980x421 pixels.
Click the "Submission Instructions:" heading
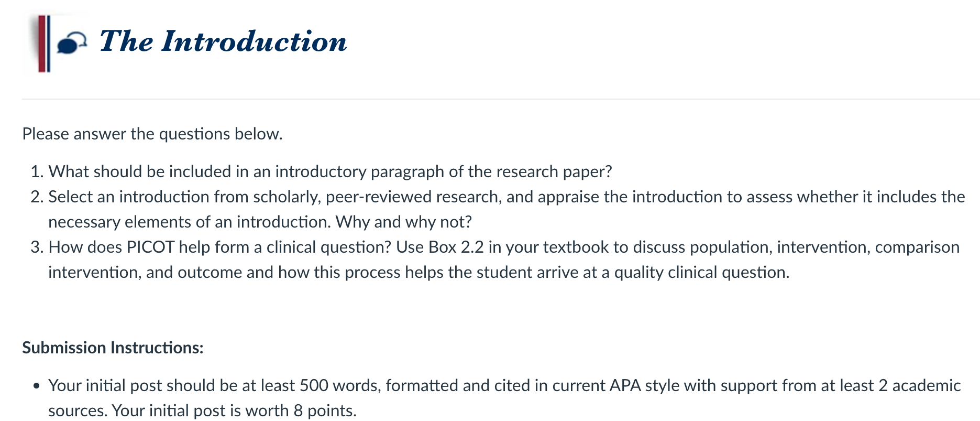click(x=113, y=348)
